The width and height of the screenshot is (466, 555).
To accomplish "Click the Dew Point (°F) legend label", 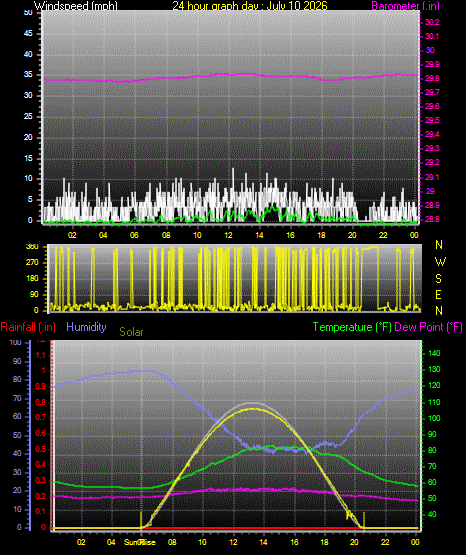I will click(x=428, y=327).
